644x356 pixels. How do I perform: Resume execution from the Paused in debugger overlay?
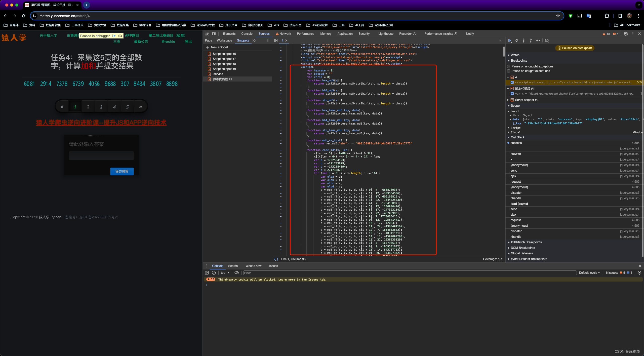coord(114,36)
